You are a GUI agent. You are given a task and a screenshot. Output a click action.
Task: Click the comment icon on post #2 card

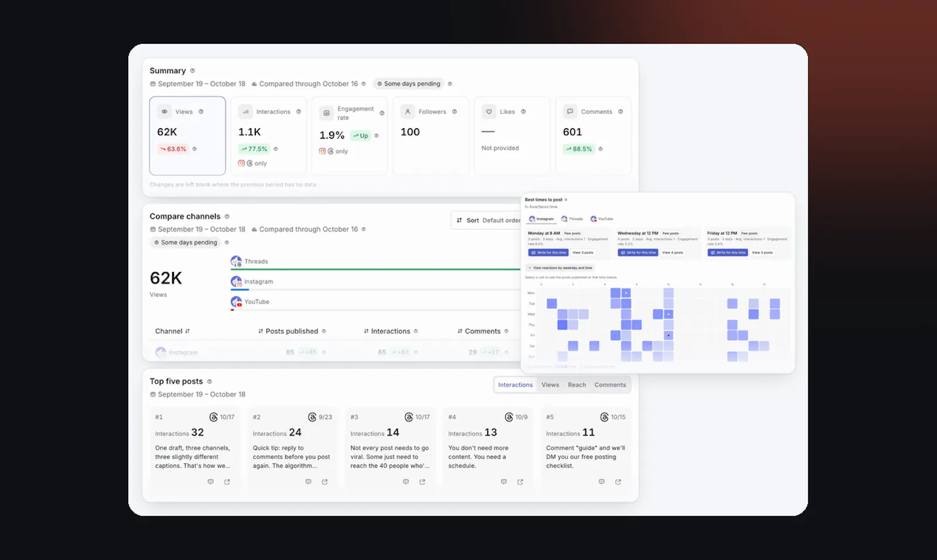(309, 482)
